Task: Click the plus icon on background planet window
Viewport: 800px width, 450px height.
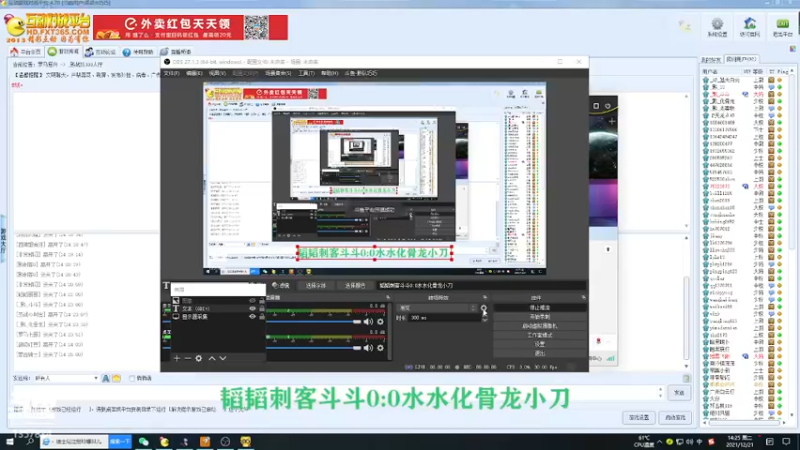Action: pyautogui.click(x=612, y=121)
